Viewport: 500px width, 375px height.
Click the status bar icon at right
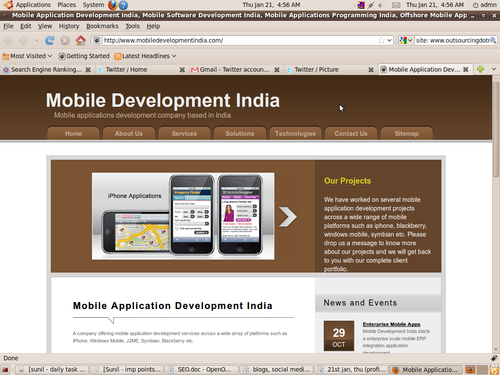[494, 358]
